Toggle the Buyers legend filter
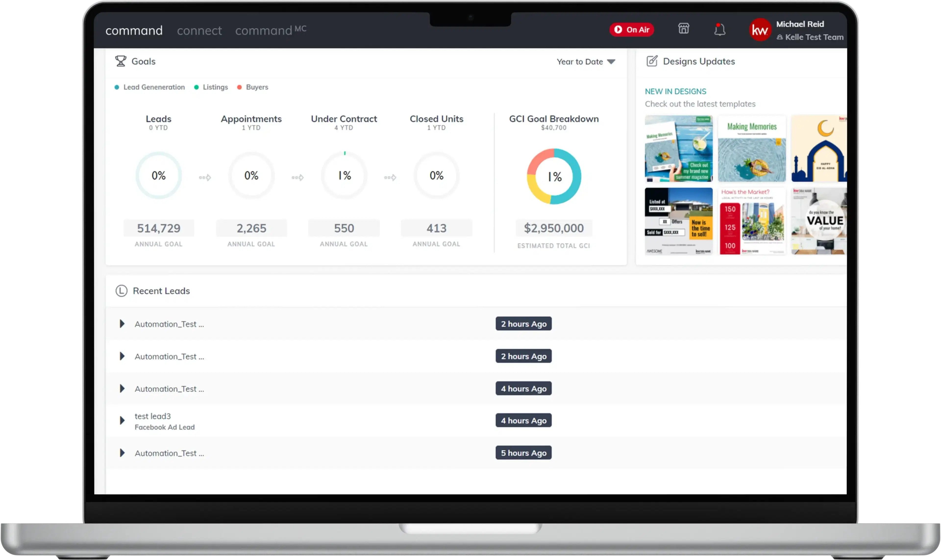 252,87
